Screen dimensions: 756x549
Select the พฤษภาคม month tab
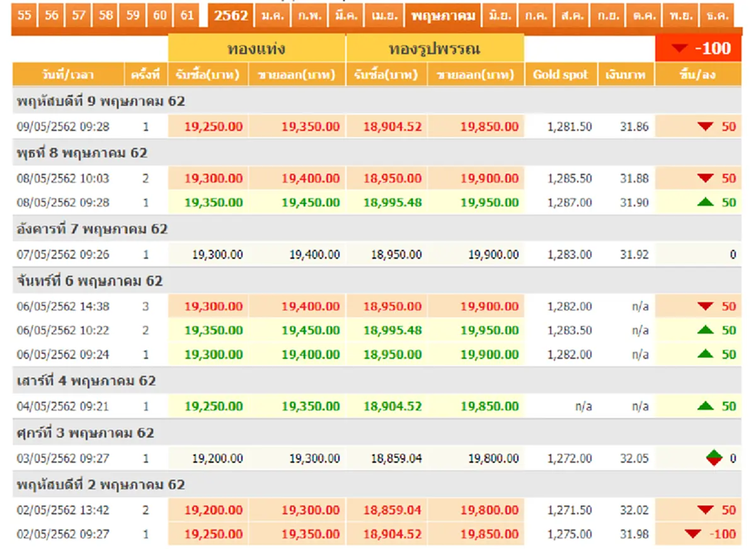444,15
